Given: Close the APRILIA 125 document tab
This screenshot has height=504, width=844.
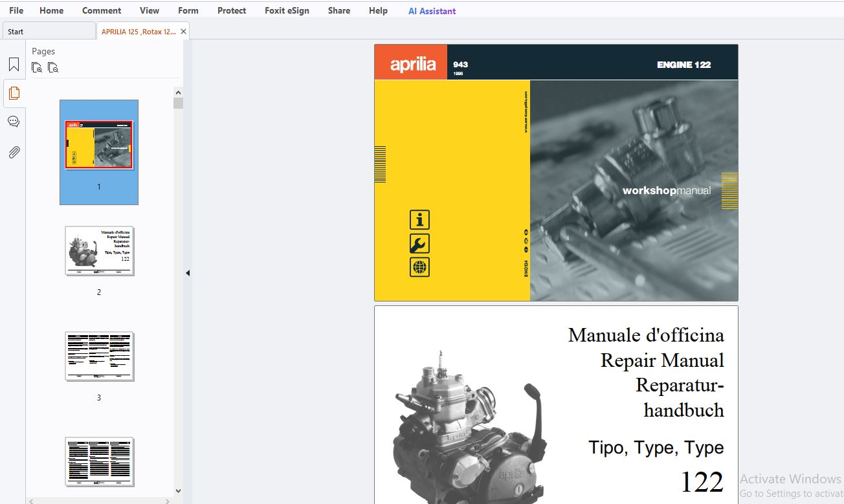Looking at the screenshot, I should 183,31.
